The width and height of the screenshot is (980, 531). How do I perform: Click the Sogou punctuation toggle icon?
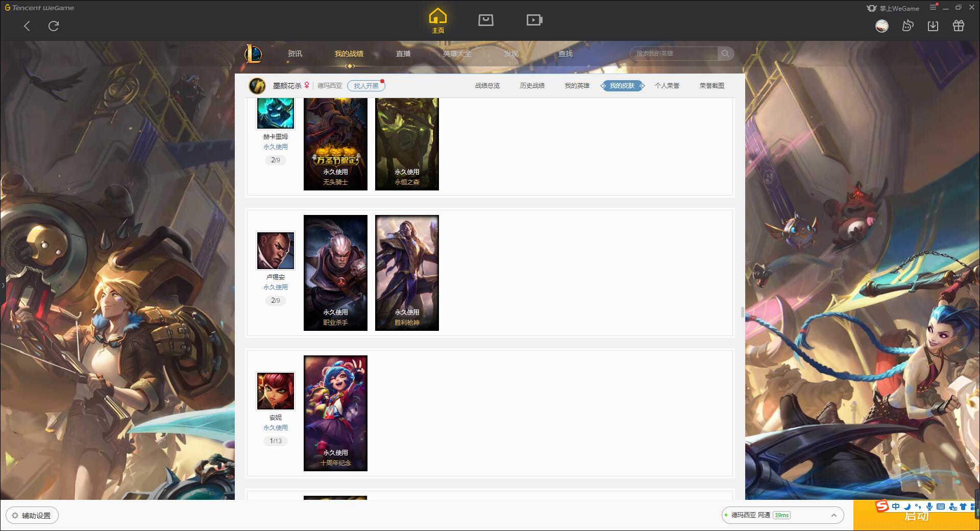(x=918, y=506)
